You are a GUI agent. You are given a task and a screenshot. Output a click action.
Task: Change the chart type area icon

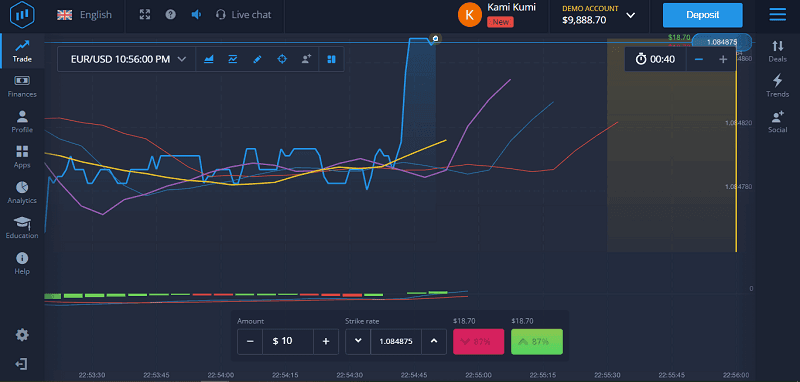click(208, 59)
